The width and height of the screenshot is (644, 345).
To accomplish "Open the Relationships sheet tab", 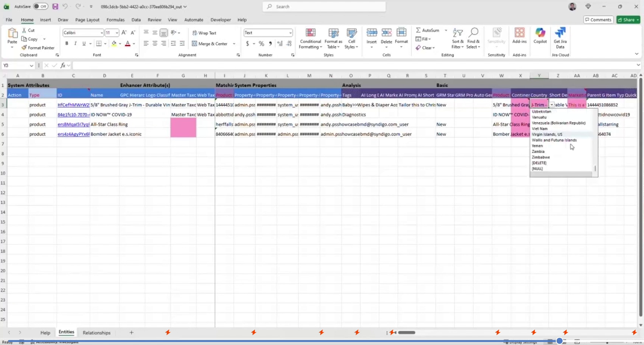I will coord(96,332).
